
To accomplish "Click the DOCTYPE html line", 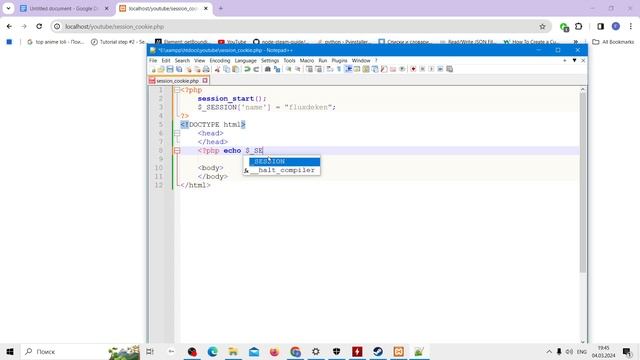I will tap(213, 124).
